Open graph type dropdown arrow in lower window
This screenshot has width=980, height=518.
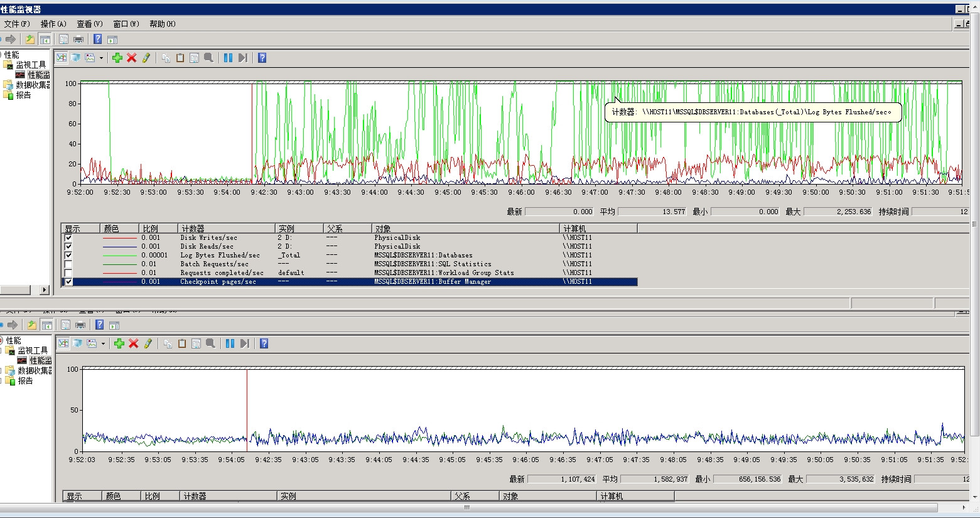103,343
